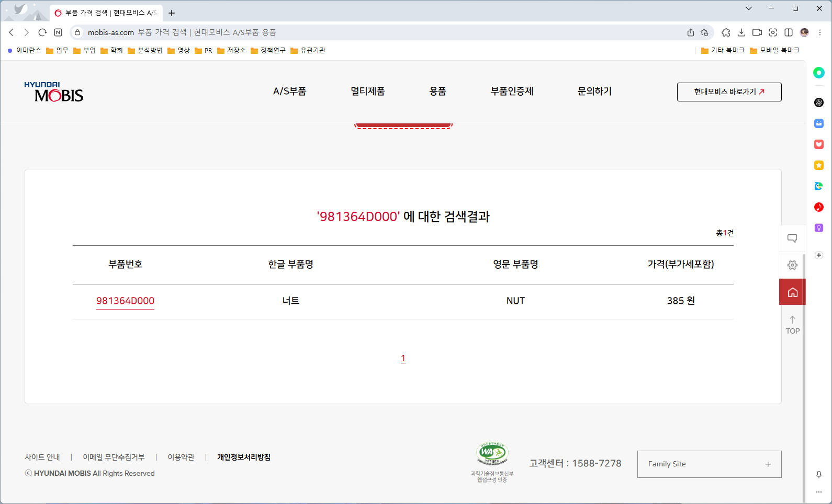Viewport: 832px width, 504px height.
Task: Open the Naver home button in toolbar
Action: click(58, 32)
